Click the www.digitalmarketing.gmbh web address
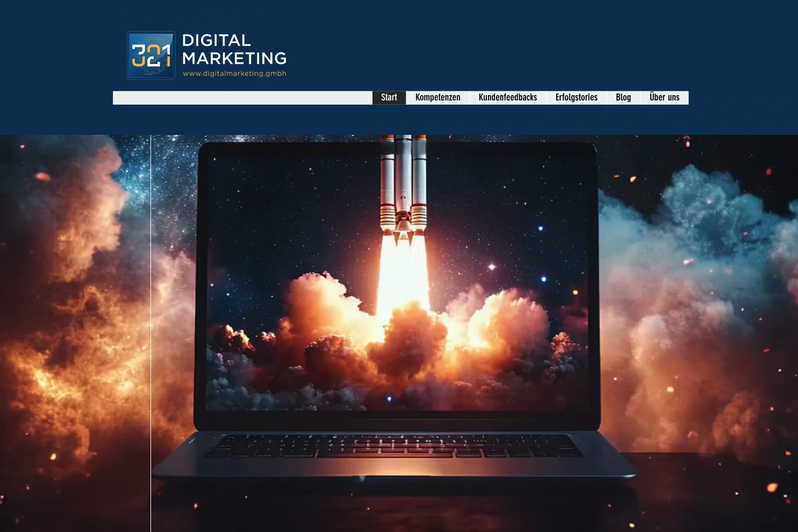798x532 pixels. [x=234, y=74]
